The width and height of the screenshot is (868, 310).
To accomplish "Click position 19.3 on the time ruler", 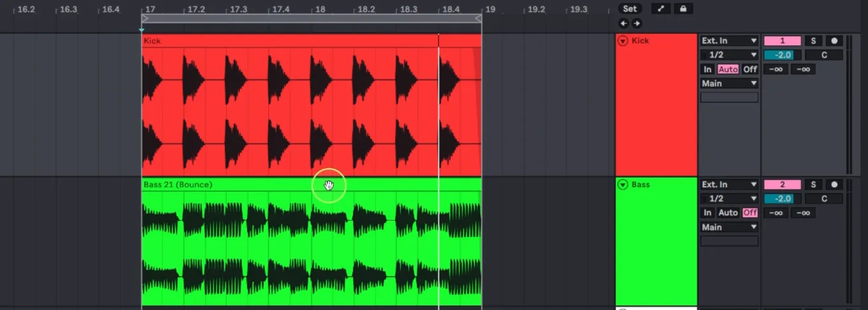I will coord(578,10).
